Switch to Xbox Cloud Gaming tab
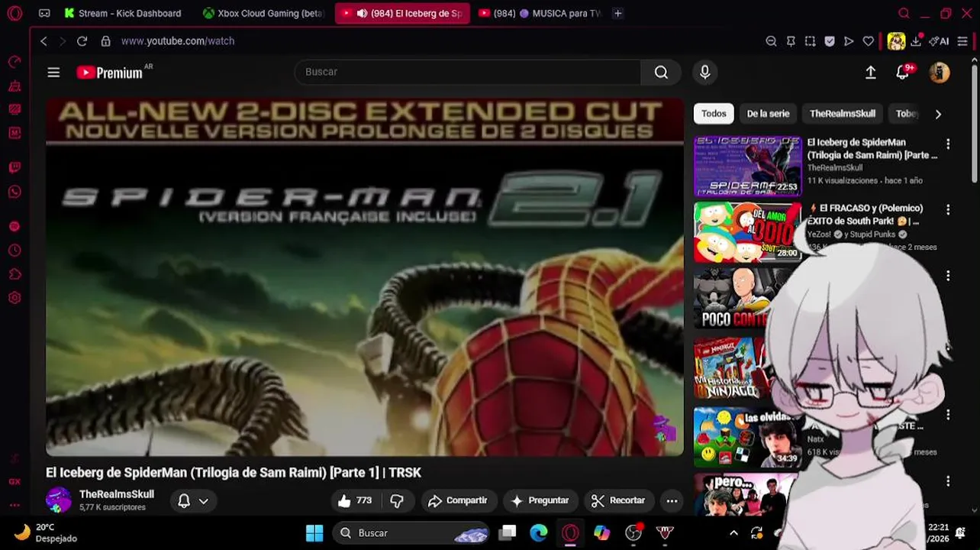Screen dimensions: 980x550 coord(264,13)
